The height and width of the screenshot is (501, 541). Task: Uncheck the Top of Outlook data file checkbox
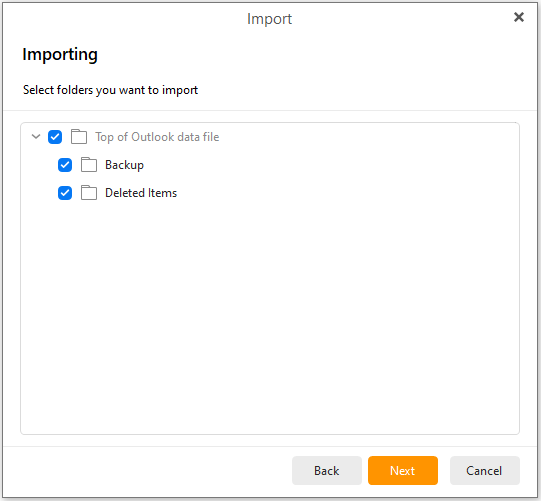coord(55,137)
